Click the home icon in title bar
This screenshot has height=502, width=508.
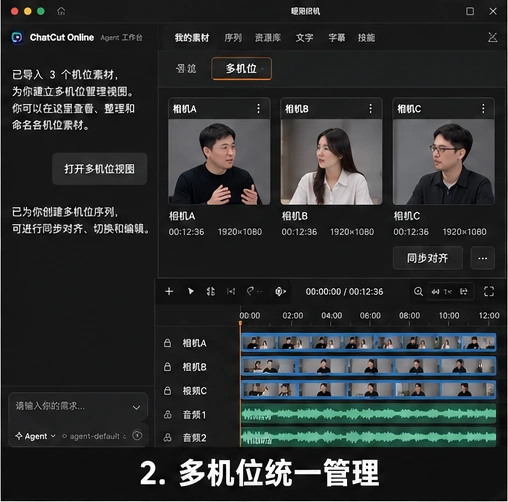[x=61, y=11]
